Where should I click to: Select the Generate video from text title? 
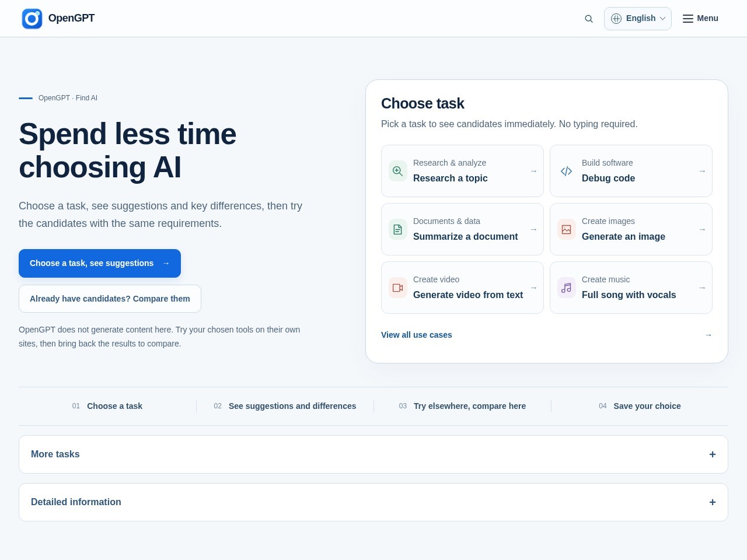[468, 295]
